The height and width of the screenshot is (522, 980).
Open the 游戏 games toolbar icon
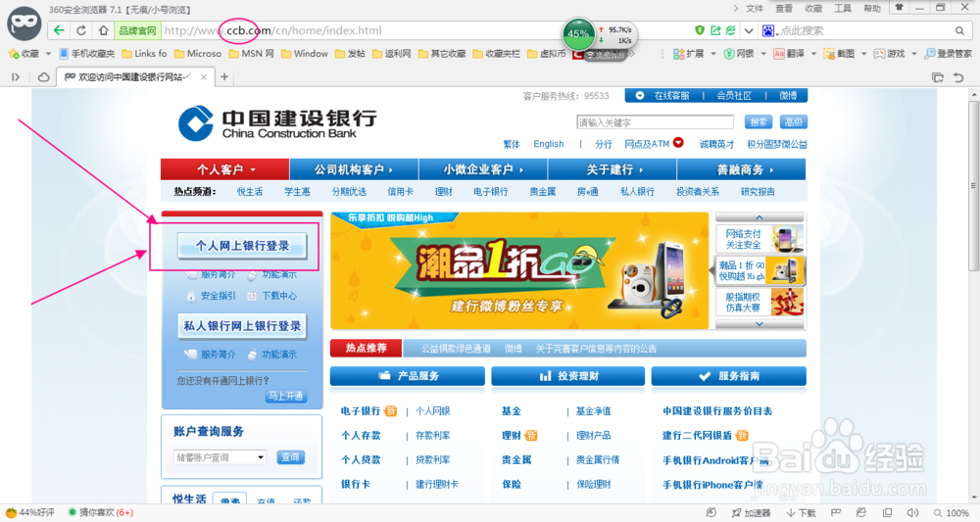[889, 54]
